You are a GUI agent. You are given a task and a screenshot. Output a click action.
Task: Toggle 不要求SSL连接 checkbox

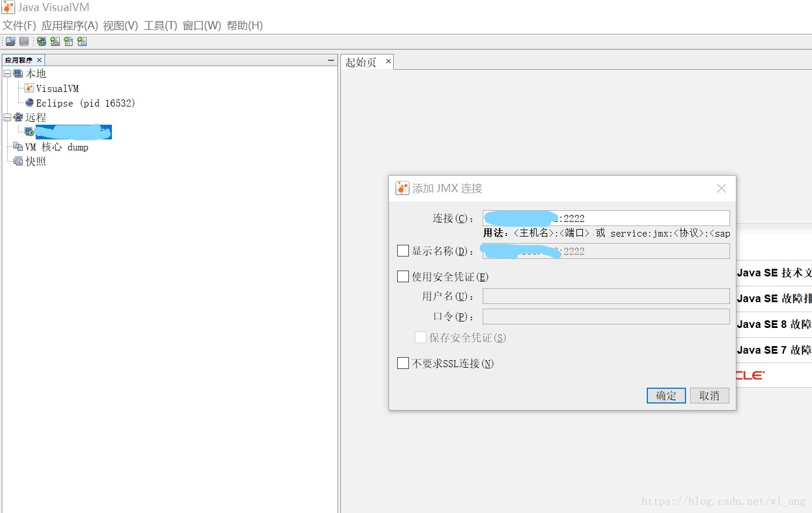[x=403, y=363]
